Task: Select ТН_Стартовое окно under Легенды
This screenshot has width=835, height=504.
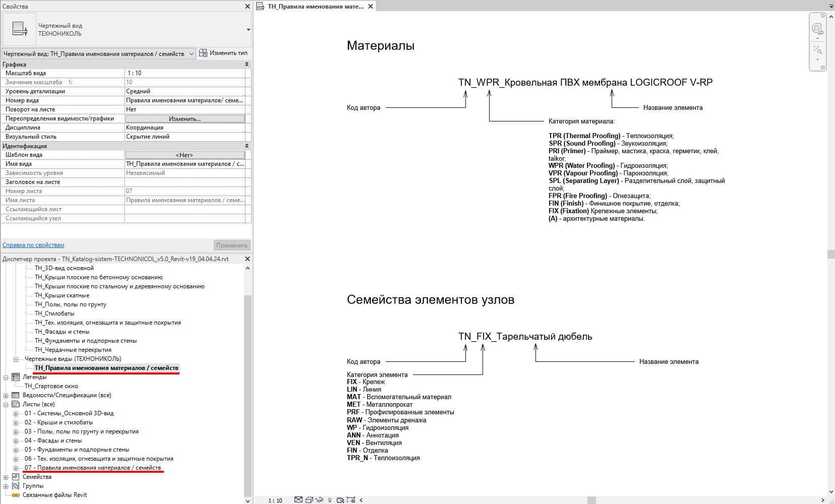Action: [51, 386]
